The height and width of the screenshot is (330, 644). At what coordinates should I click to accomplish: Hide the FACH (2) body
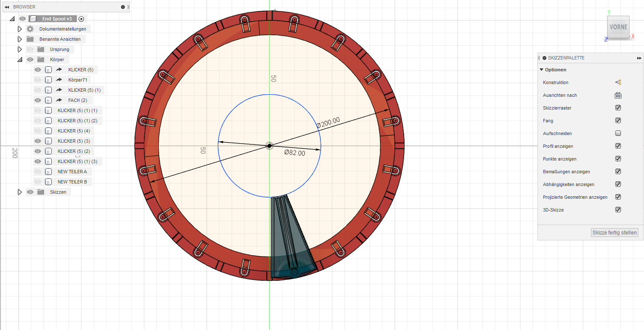click(38, 100)
